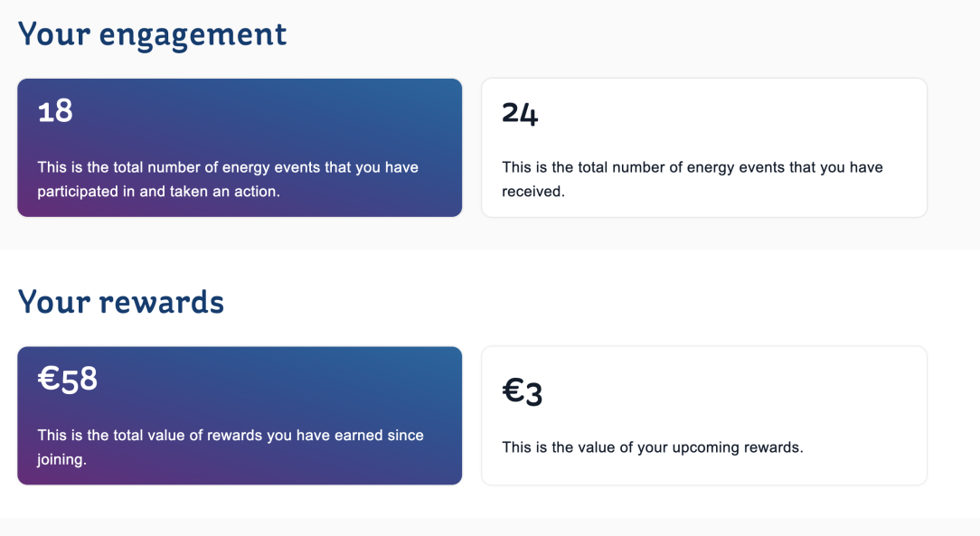This screenshot has height=536, width=980.
Task: Click the number 18
Action: (x=55, y=111)
